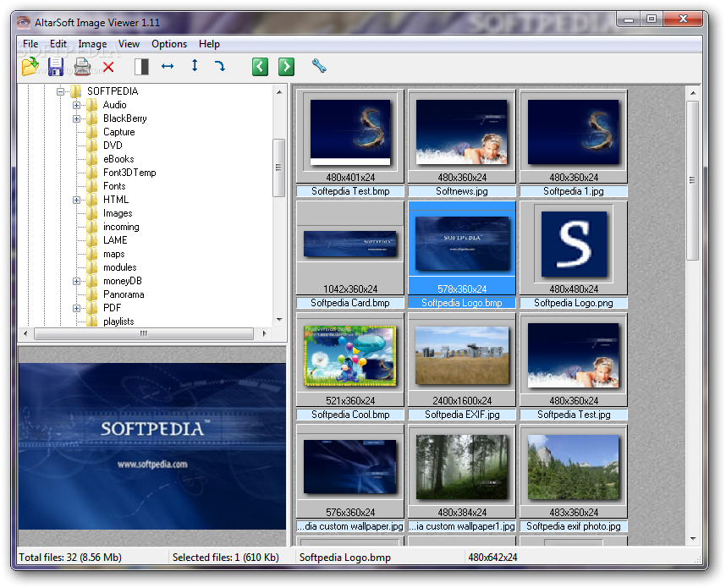
Task: Expand the BlackBerry folder
Action: [x=76, y=118]
